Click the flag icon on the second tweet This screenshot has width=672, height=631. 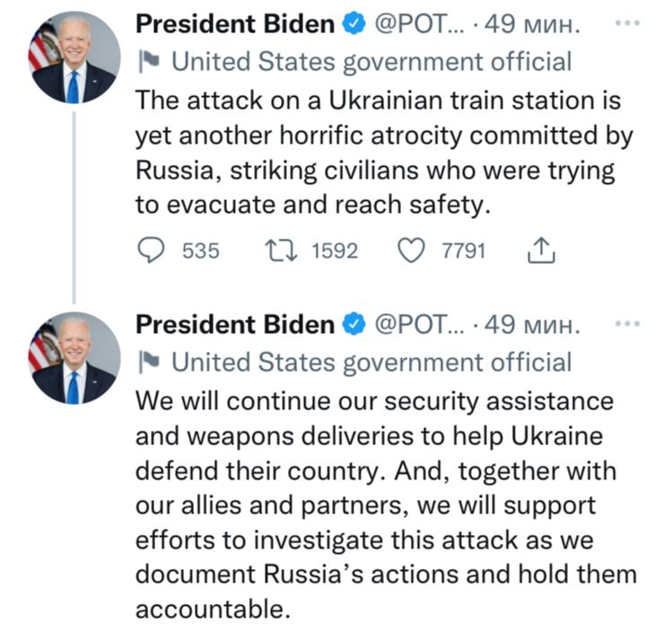click(x=148, y=363)
